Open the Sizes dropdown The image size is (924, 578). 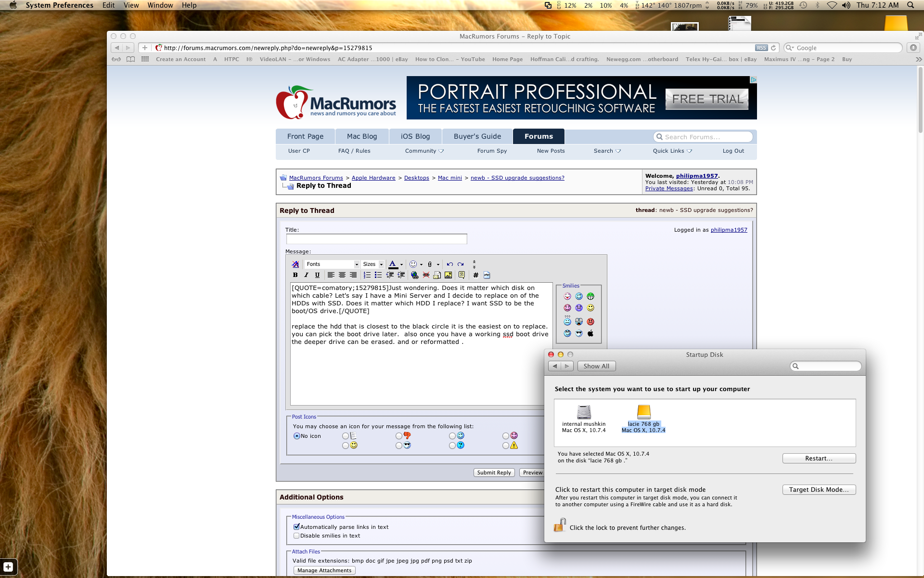[x=372, y=264]
